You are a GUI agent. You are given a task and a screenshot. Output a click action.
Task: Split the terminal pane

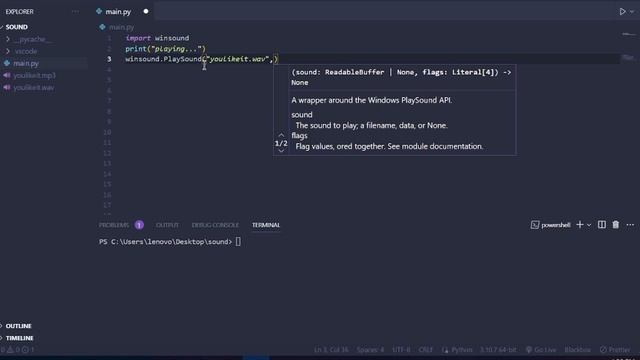[x=602, y=224]
